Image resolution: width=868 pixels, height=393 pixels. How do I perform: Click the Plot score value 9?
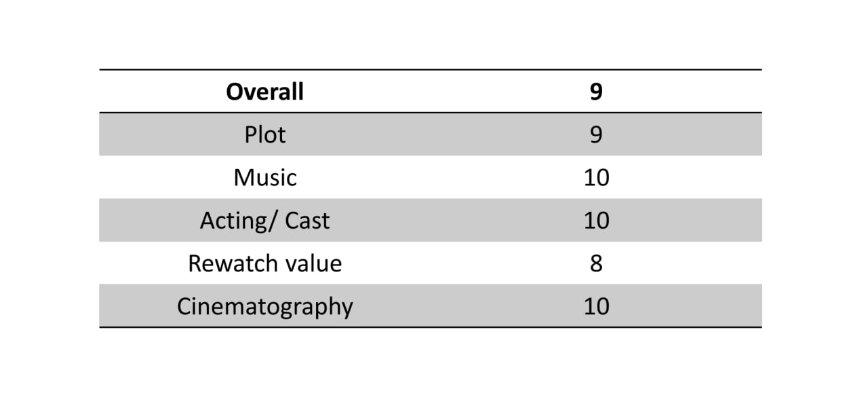(x=595, y=134)
